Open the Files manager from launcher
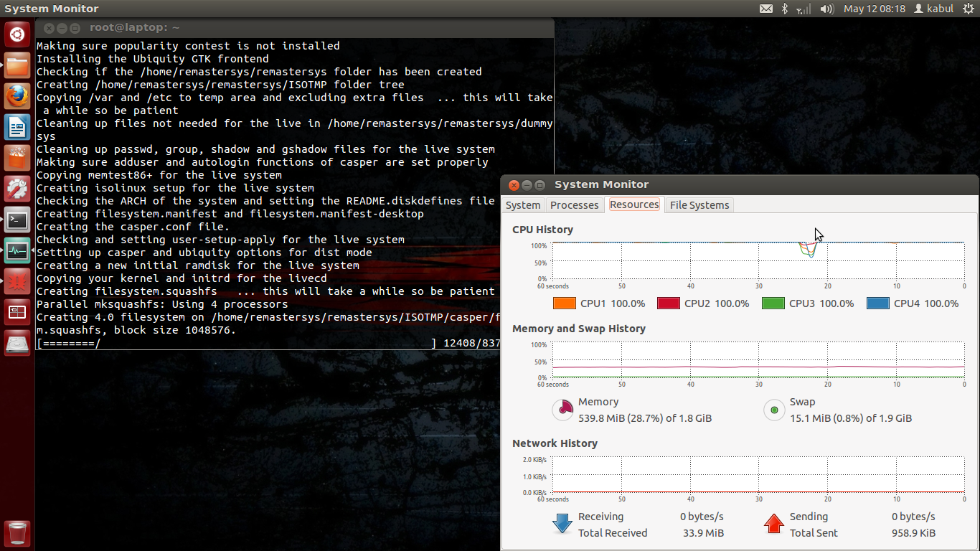Screen dimensions: 980x551 pyautogui.click(x=17, y=65)
